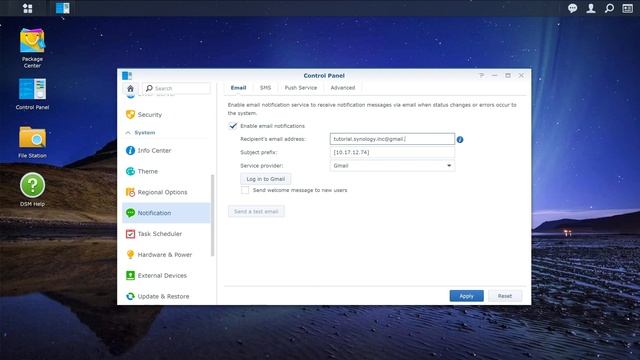Open File Station desktop icon
Screen dimensions: 640x360
[32, 142]
